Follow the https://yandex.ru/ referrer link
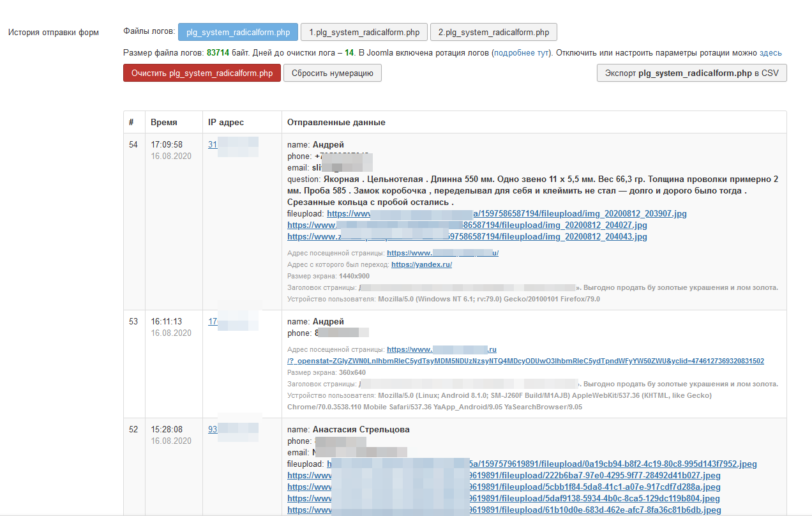This screenshot has height=516, width=812. (421, 264)
